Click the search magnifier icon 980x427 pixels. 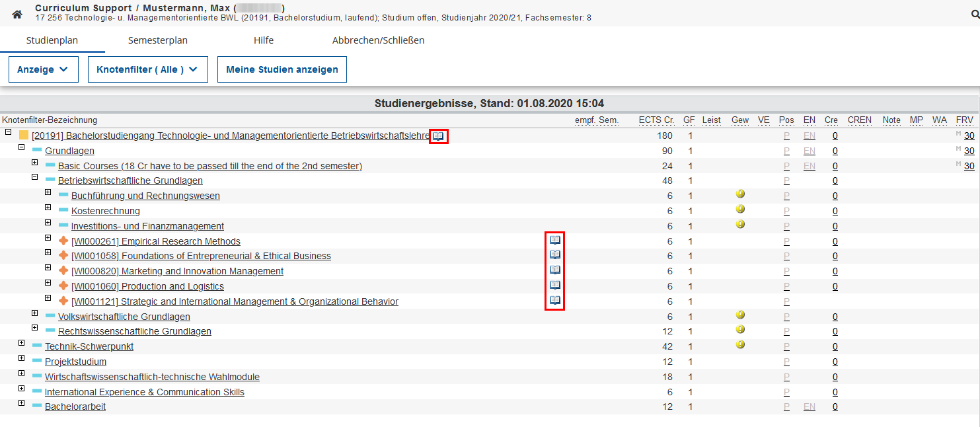click(974, 14)
